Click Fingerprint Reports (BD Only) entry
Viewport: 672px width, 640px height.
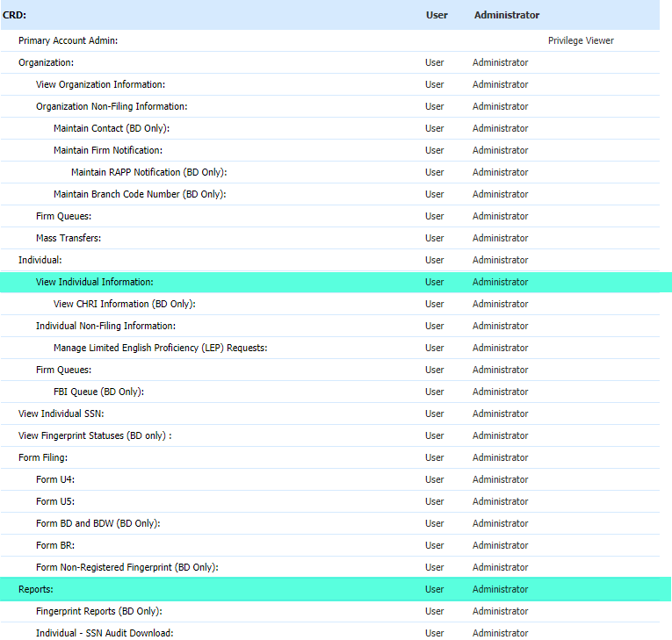(x=98, y=611)
